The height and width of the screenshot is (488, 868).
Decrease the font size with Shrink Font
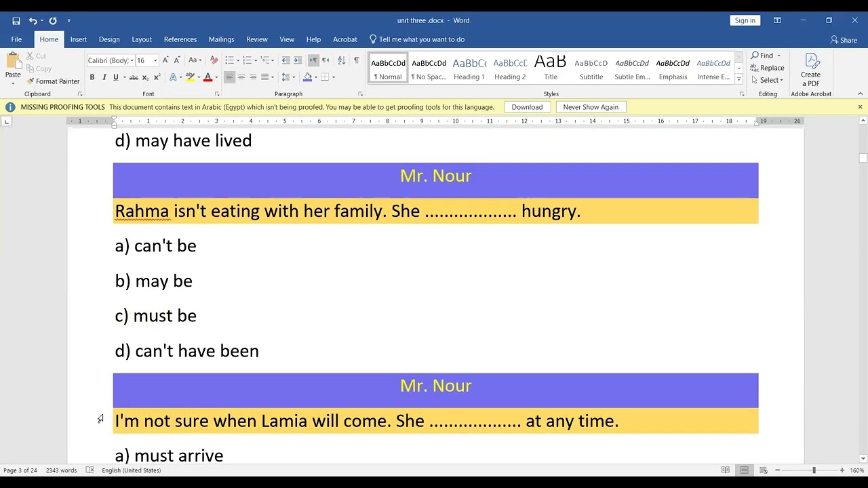176,60
